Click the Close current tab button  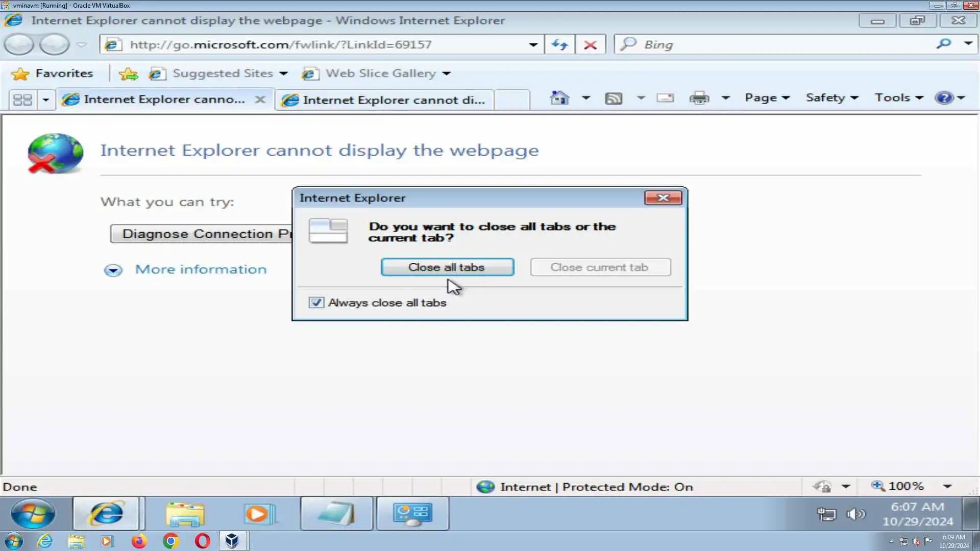[x=600, y=267]
